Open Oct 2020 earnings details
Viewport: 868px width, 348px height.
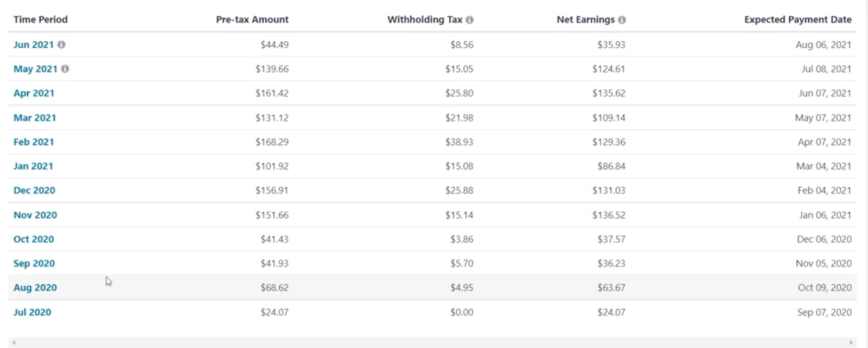click(x=34, y=239)
